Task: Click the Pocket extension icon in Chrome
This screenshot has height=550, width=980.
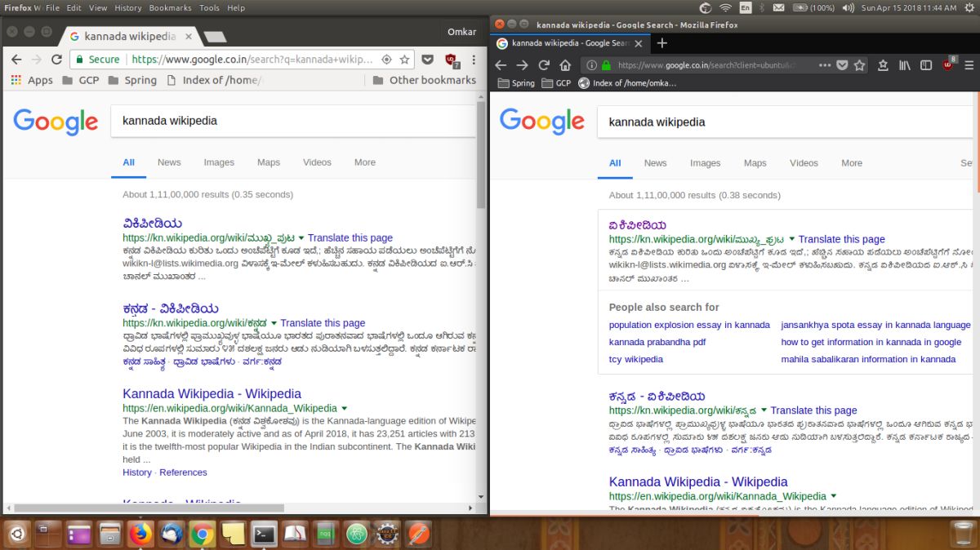Action: pos(427,60)
